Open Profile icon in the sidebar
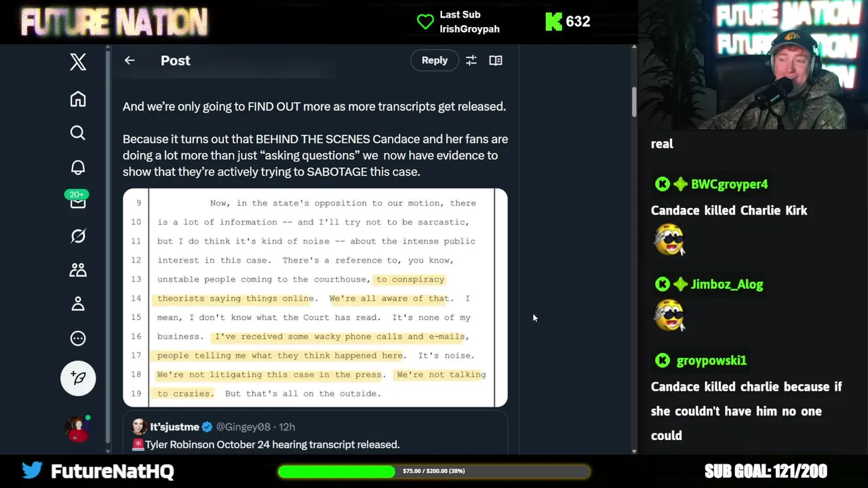The width and height of the screenshot is (868, 488). 78,304
